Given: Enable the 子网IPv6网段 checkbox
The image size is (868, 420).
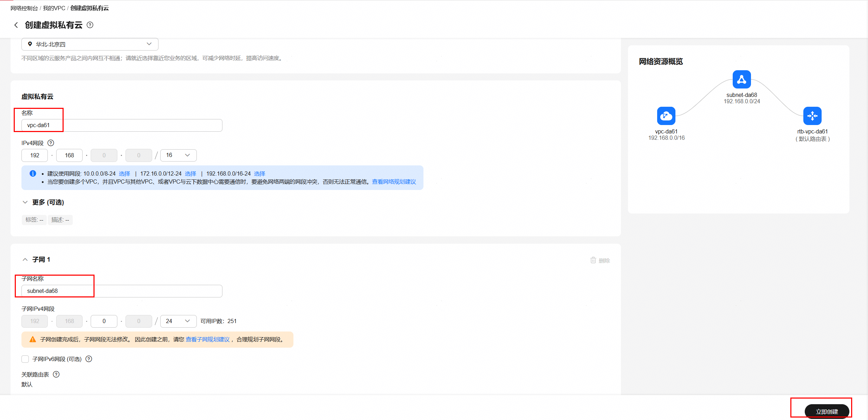Looking at the screenshot, I should pyautogui.click(x=25, y=359).
